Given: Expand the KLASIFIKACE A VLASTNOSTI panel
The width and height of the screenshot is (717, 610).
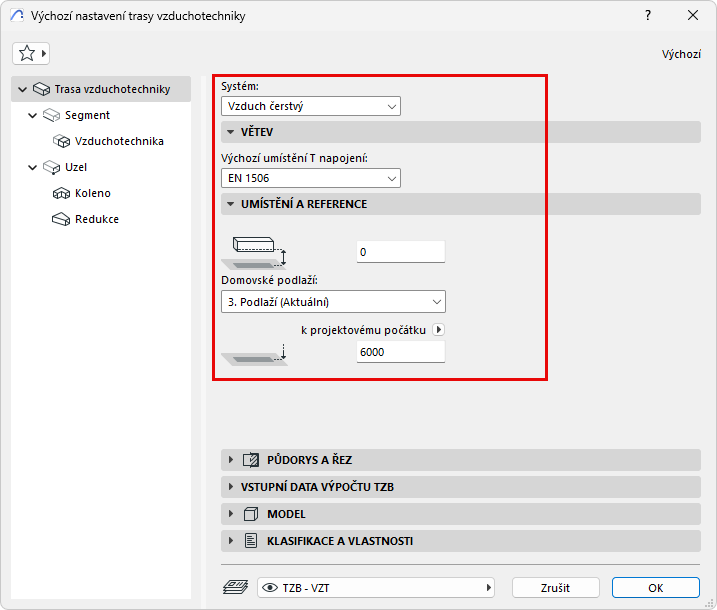Looking at the screenshot, I should [231, 540].
